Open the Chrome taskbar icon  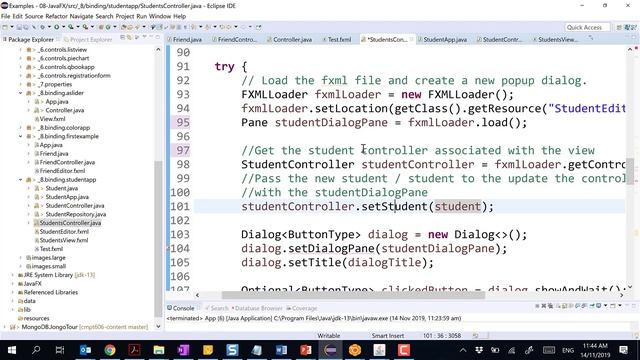(110, 350)
